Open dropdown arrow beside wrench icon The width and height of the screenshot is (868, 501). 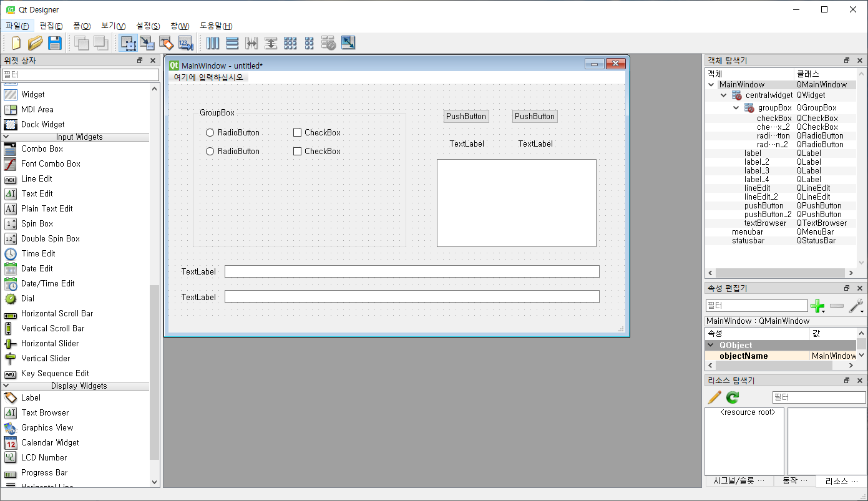(x=862, y=311)
